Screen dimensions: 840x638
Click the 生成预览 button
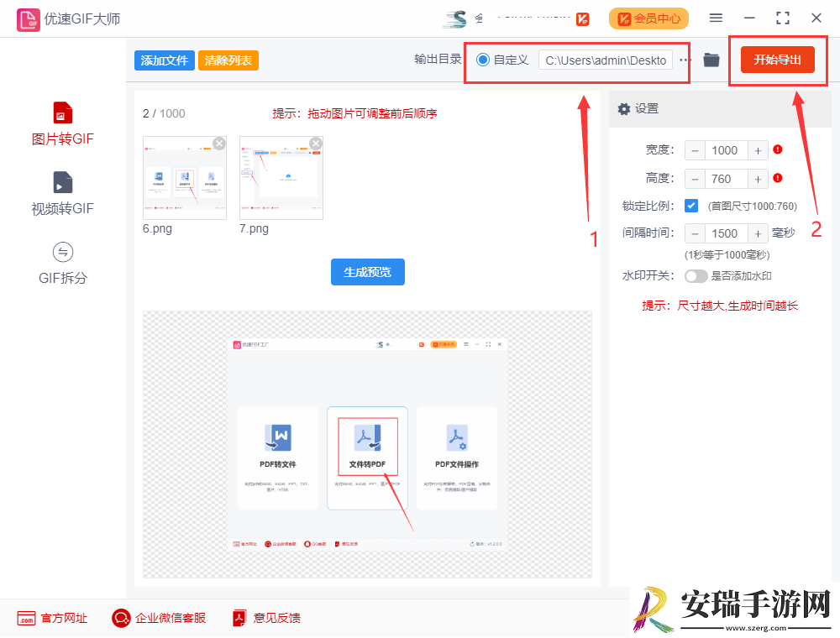pyautogui.click(x=368, y=273)
